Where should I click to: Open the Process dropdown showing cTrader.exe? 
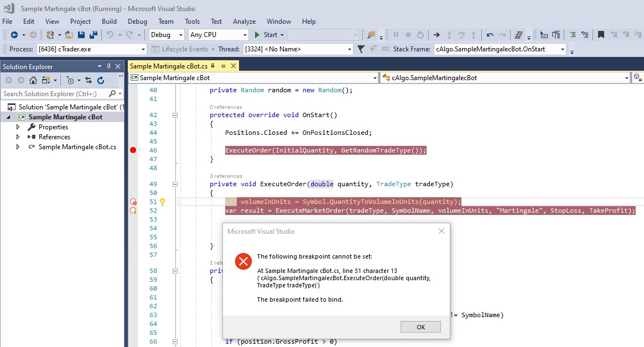[92, 49]
